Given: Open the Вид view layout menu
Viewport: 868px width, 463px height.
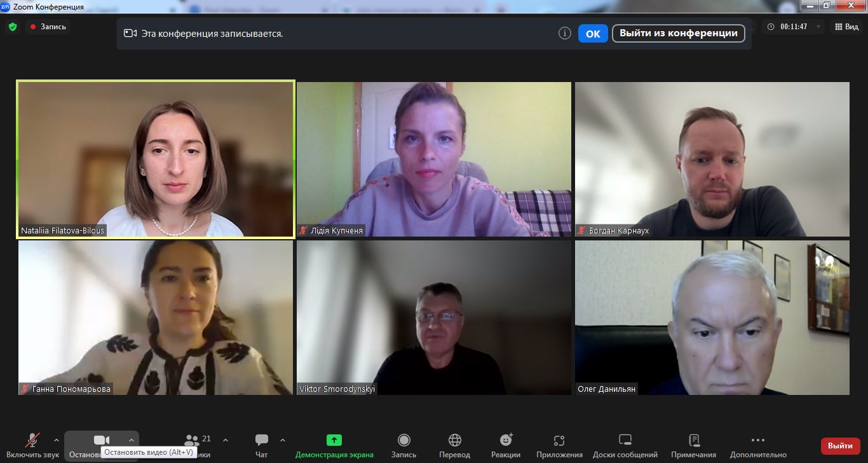Looking at the screenshot, I should [847, 27].
